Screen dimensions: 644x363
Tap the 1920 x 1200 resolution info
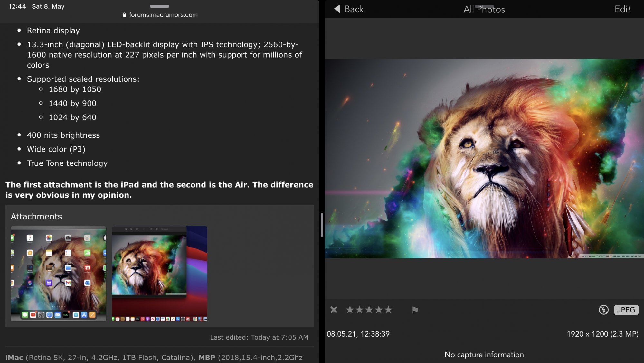602,334
